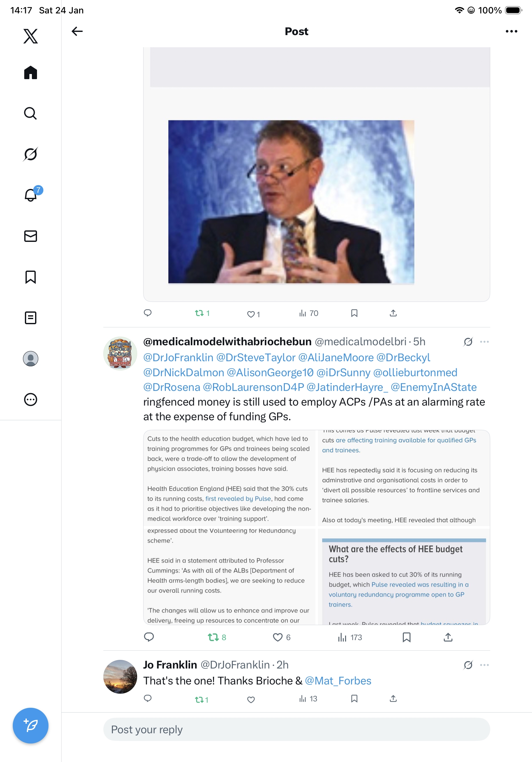Bookmark the post with 173 views
532x762 pixels.
point(407,637)
